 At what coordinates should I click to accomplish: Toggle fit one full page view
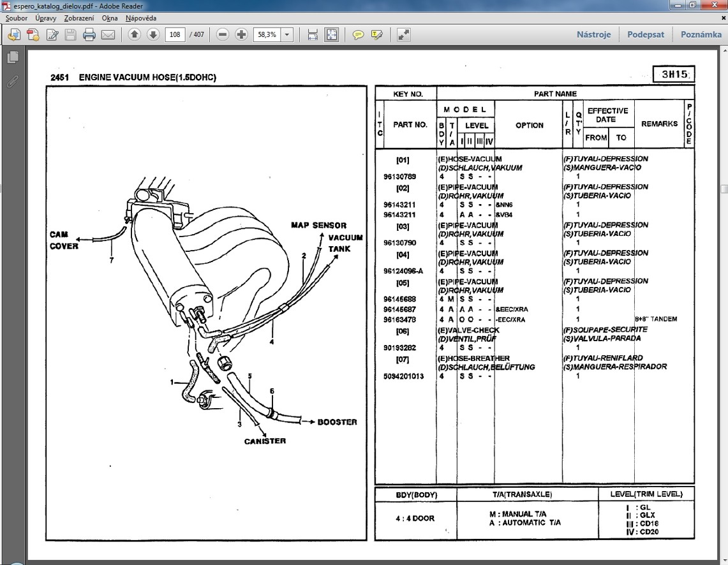[x=332, y=35]
